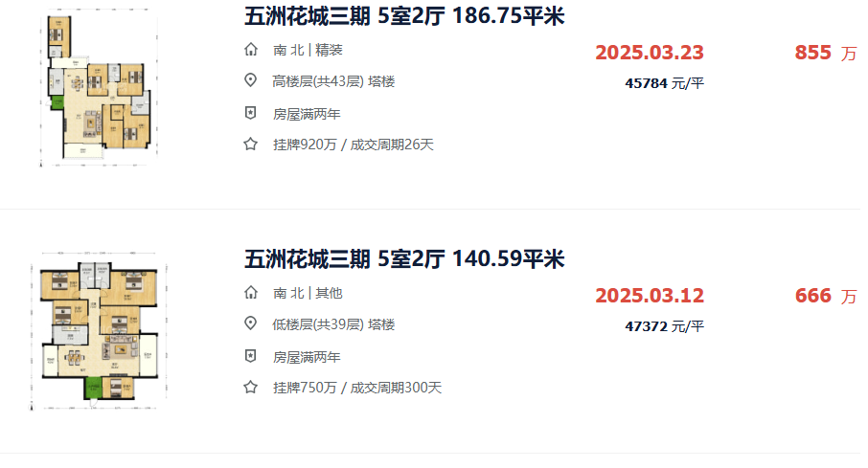Click house icon beside 南 北 | 其他

251,293
